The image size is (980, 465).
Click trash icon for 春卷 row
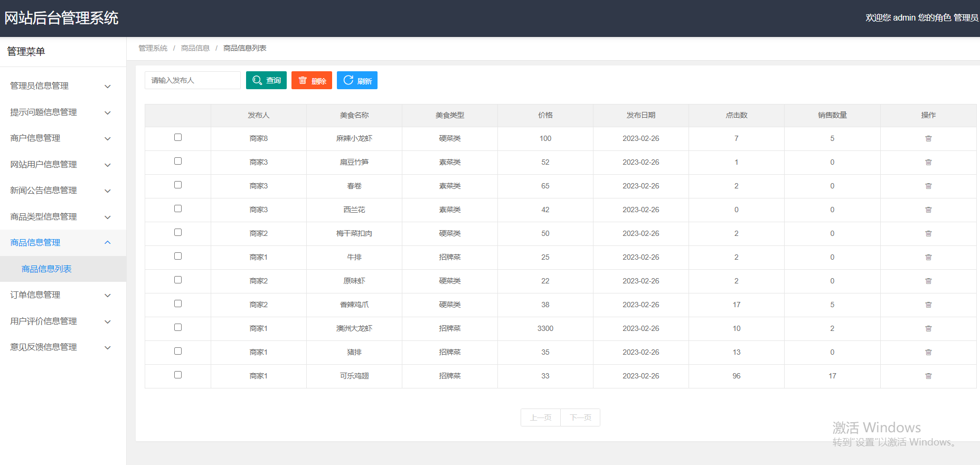928,186
